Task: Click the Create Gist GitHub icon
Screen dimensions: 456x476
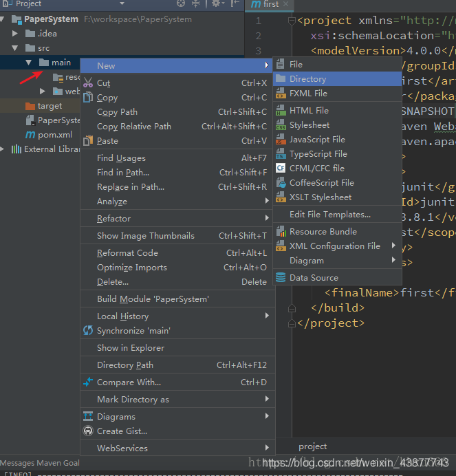Action: [88, 431]
